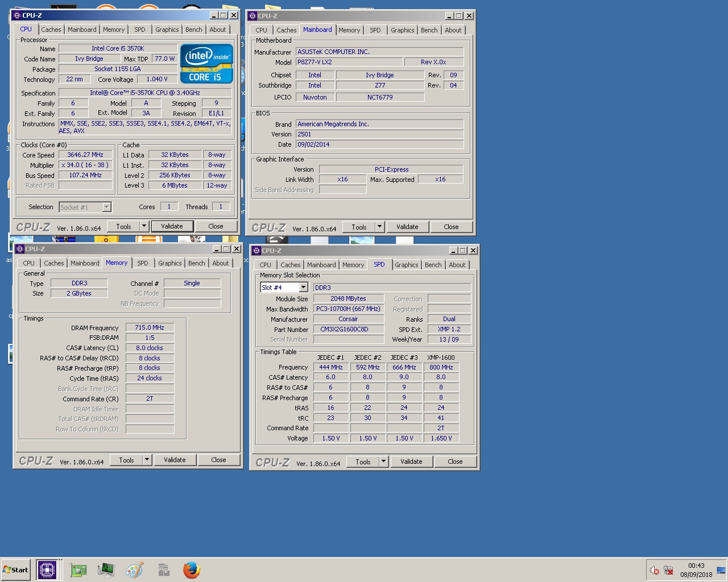Click Close button in SPD window
This screenshot has height=582, width=728.
456,462
